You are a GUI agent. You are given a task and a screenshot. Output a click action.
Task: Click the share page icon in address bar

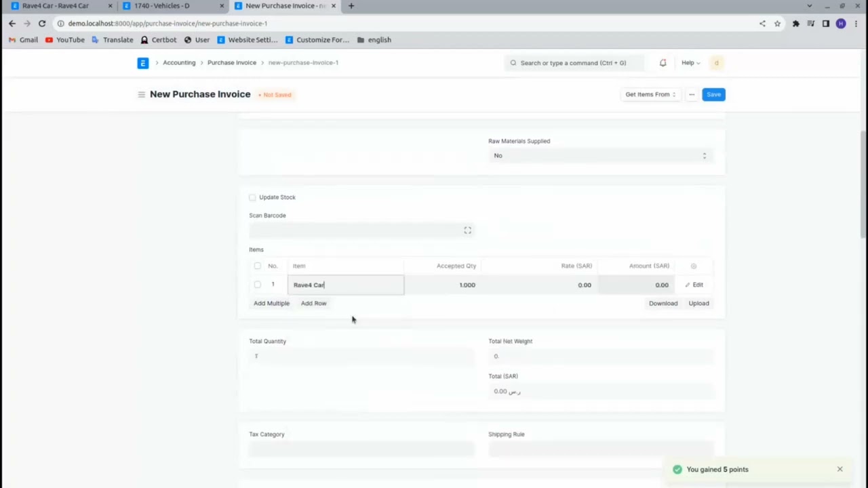(762, 23)
